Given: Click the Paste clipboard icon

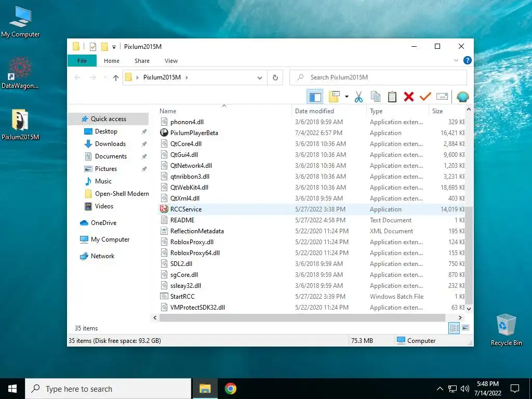Looking at the screenshot, I should point(392,97).
